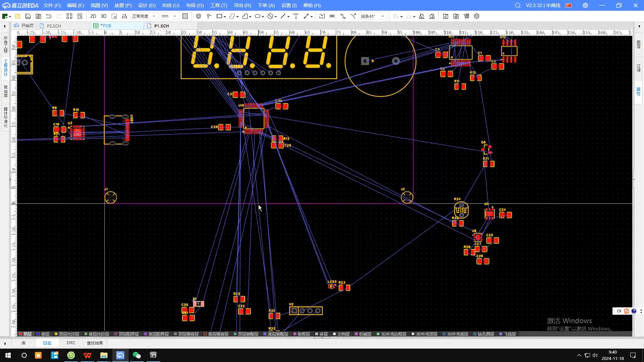
Task: Click the blue swatch beside 底层
Action: click(x=38, y=334)
